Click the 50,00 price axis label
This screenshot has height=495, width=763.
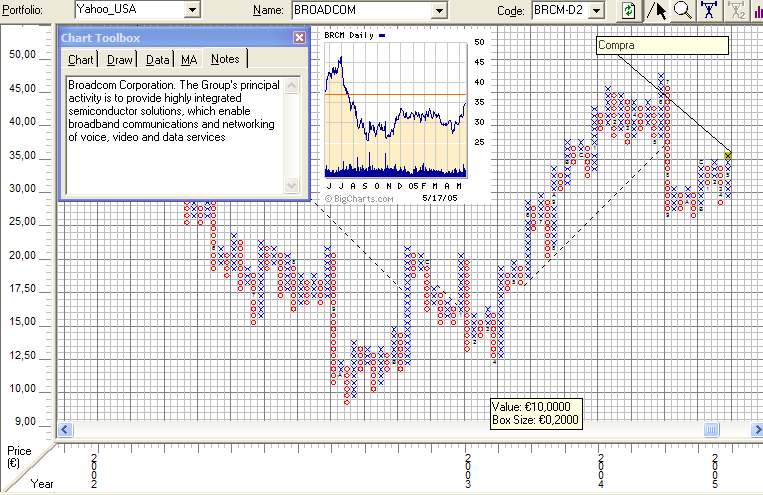(x=22, y=55)
